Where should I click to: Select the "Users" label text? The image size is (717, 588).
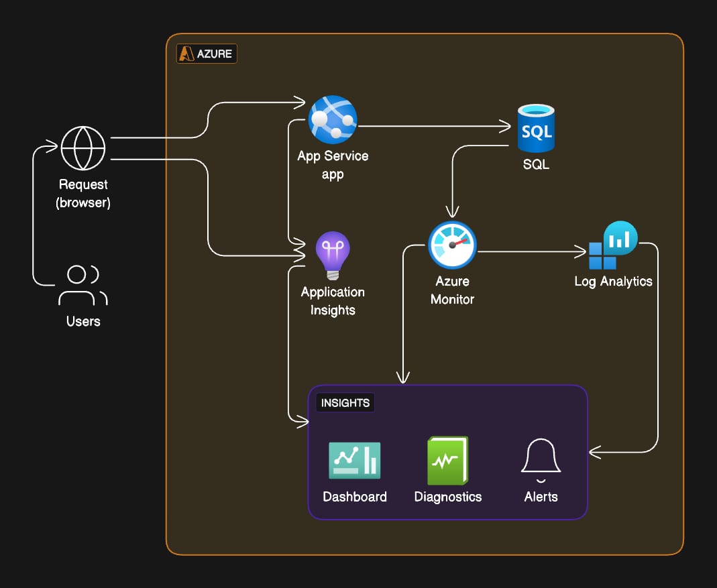(83, 321)
